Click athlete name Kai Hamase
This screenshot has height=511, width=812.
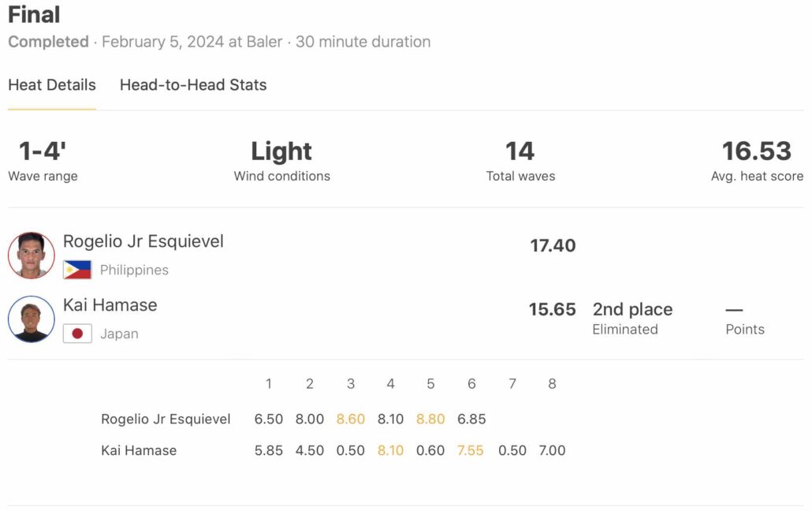coord(110,305)
